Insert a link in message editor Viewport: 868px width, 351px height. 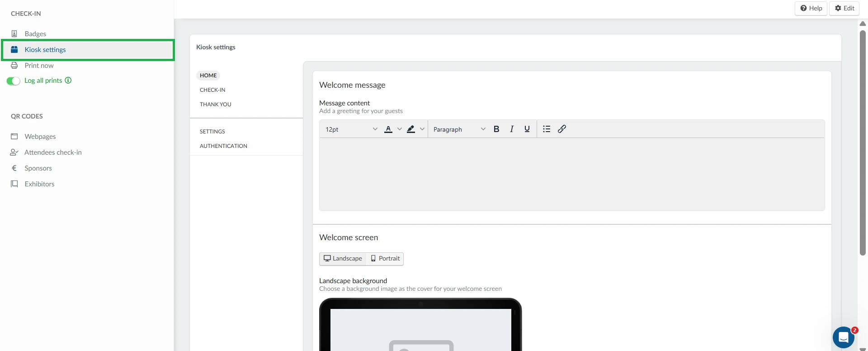coord(562,129)
